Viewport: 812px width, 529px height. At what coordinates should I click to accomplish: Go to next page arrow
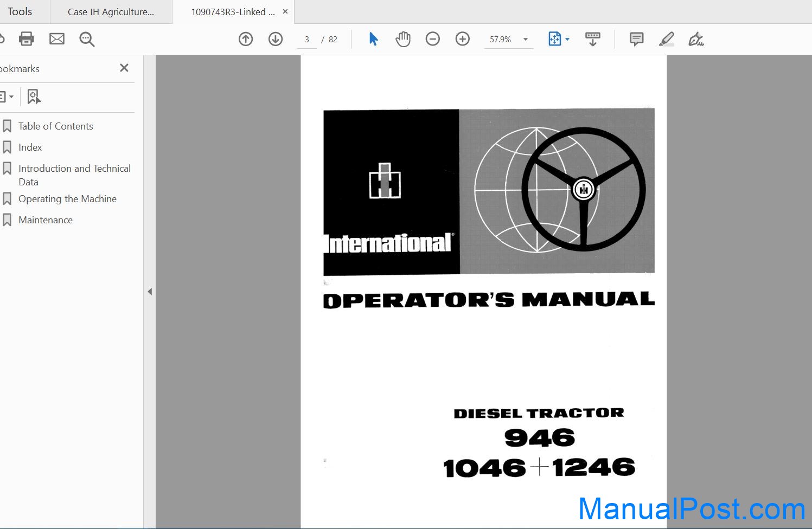pyautogui.click(x=276, y=39)
